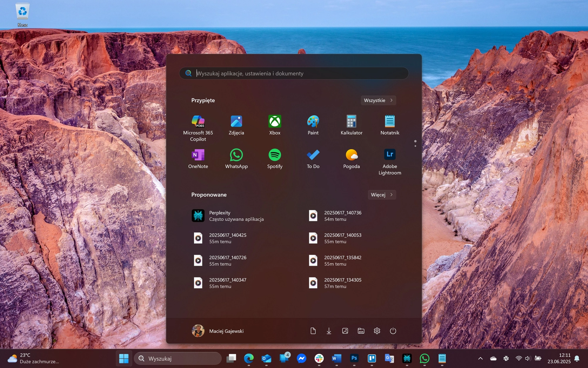Click the power button in Start menu
This screenshot has width=588, height=368.
[x=393, y=331]
